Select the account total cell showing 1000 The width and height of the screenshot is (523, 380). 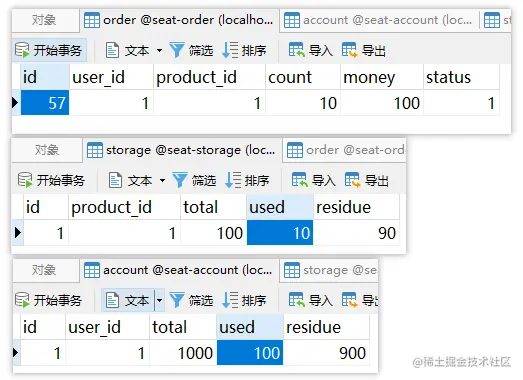[x=183, y=353]
